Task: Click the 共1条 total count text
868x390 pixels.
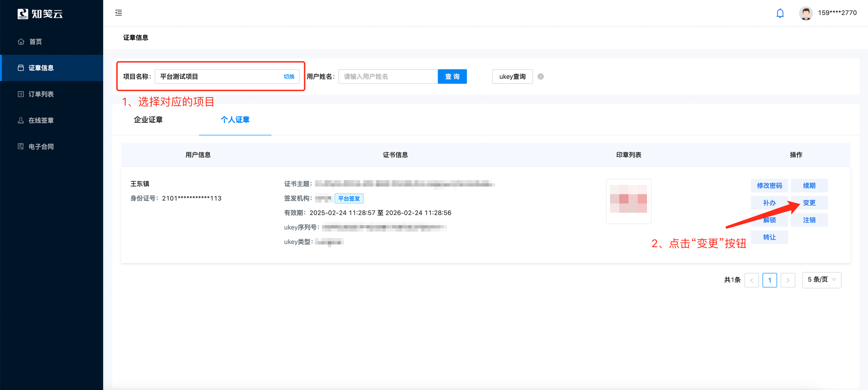Action: [x=732, y=280]
